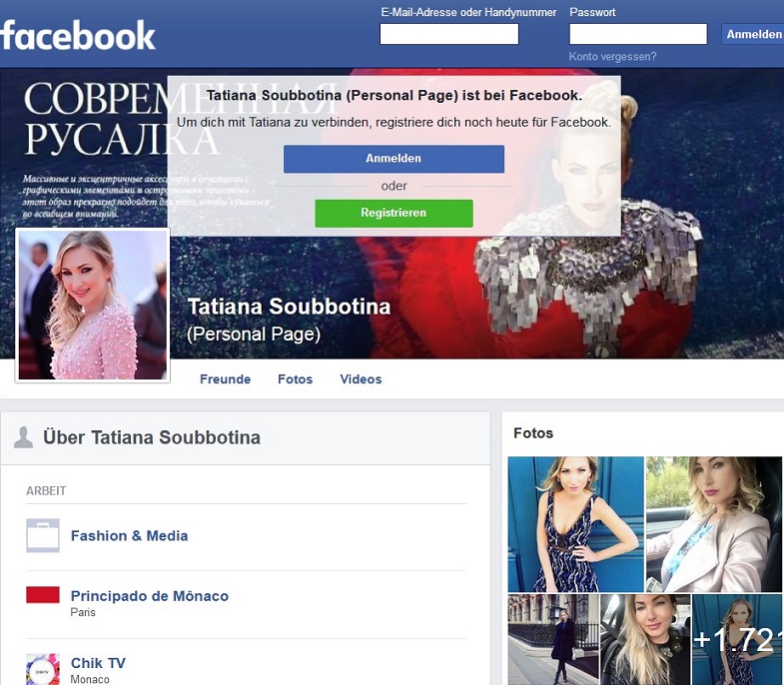Click the Tatiana Soubbotina name on the cover
This screenshot has height=685, width=784.
(289, 307)
